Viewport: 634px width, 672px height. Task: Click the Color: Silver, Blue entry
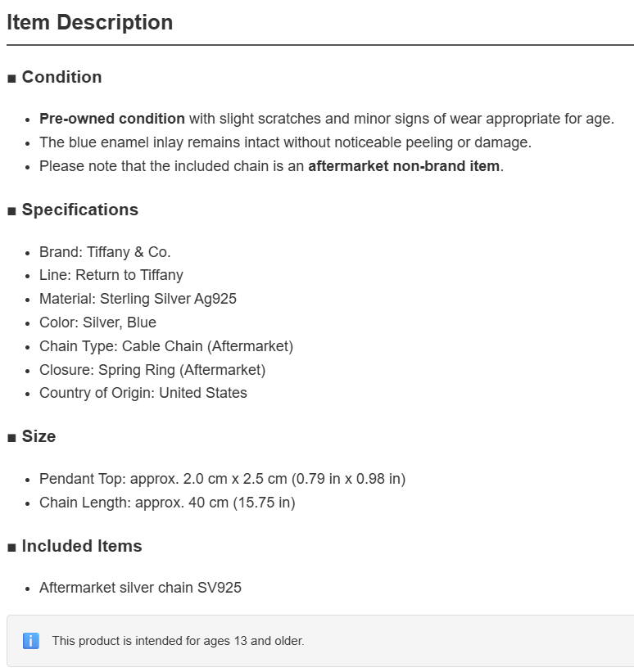pos(97,322)
